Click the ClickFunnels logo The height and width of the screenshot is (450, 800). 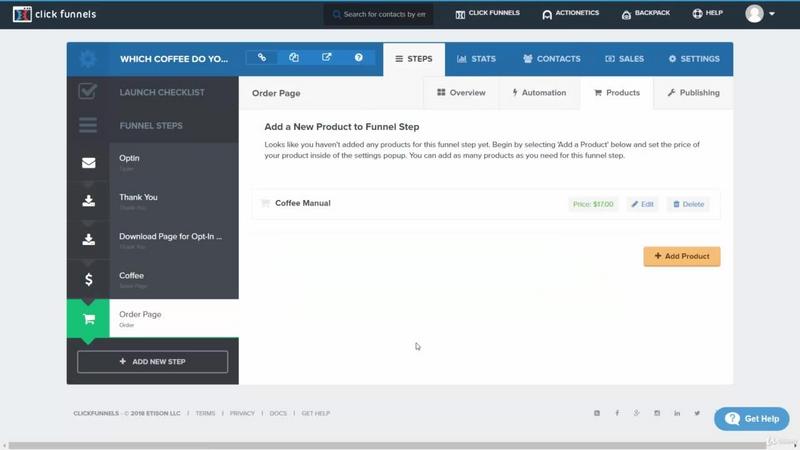click(x=54, y=14)
